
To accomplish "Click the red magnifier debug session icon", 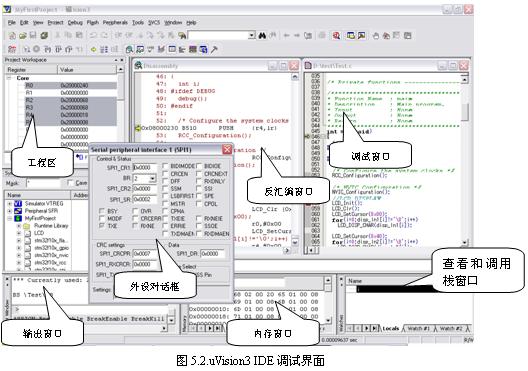I will tap(336, 35).
